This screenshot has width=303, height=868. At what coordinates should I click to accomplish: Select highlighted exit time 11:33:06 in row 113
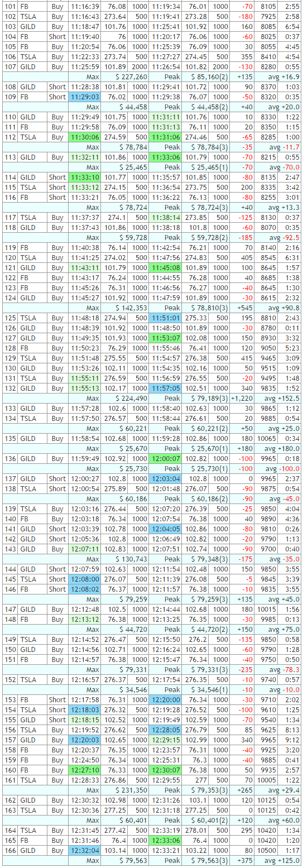(x=165, y=157)
